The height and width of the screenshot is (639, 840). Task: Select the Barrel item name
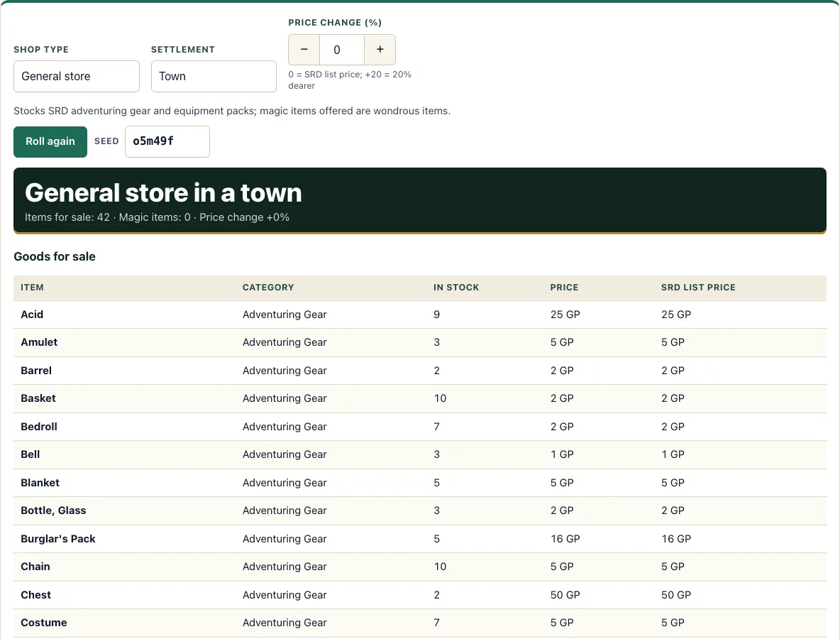coord(36,371)
